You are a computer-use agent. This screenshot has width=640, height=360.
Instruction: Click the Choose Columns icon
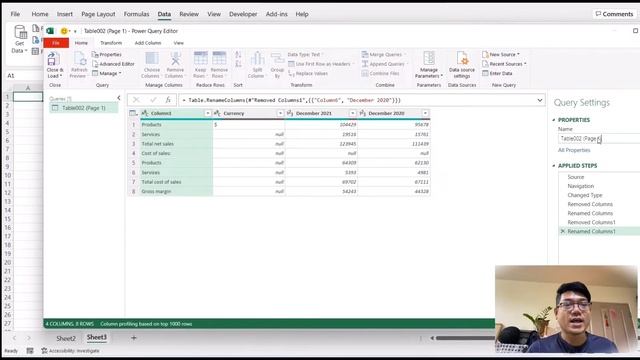(x=151, y=59)
